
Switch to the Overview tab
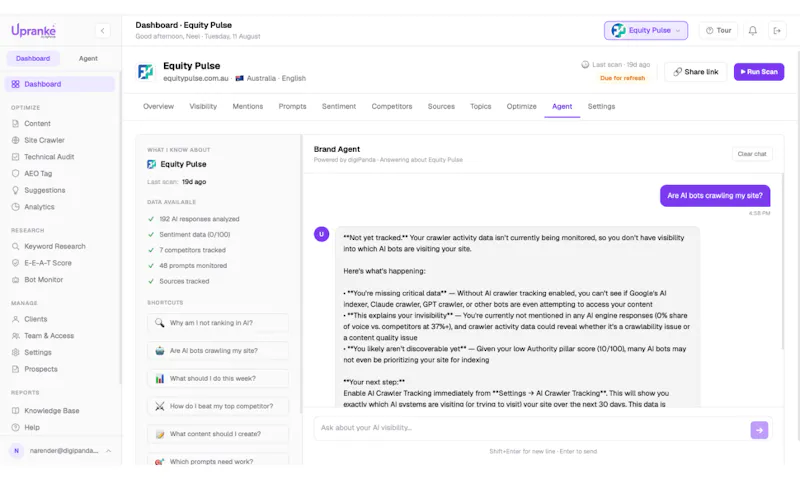158,107
